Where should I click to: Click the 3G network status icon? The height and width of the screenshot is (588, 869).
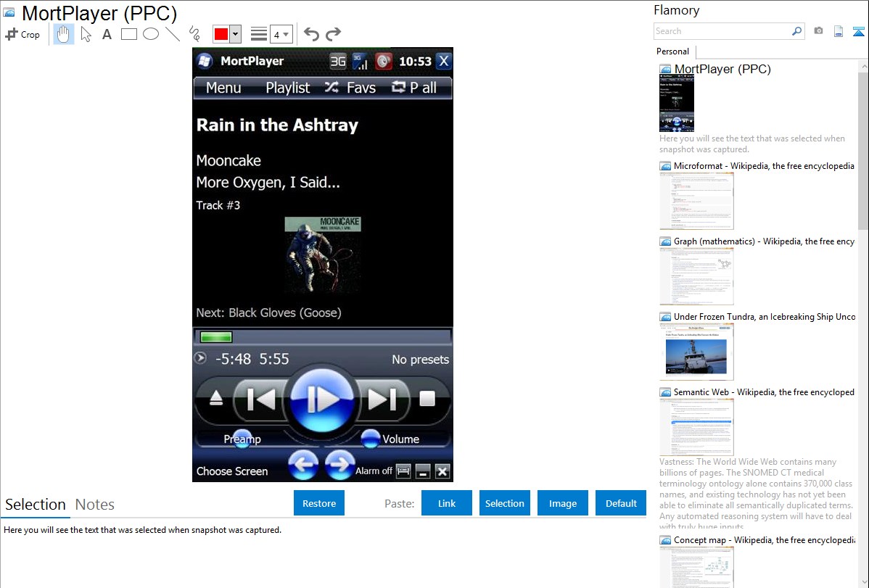[337, 61]
